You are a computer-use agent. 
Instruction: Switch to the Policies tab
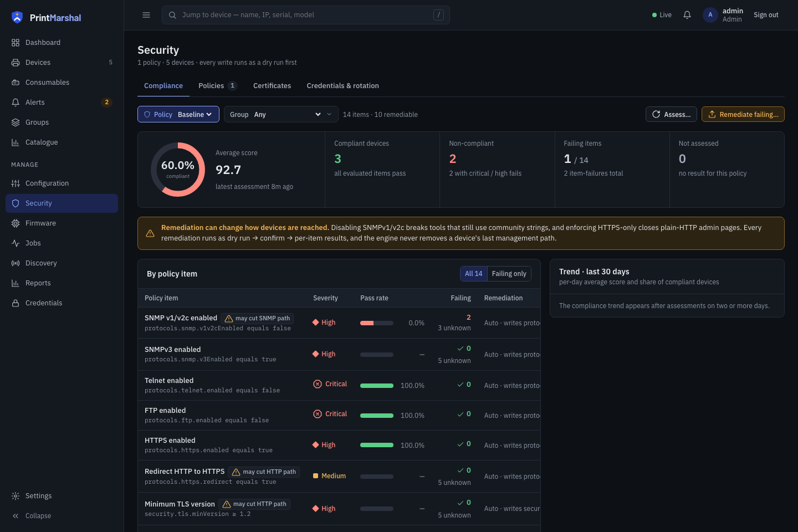(218, 86)
